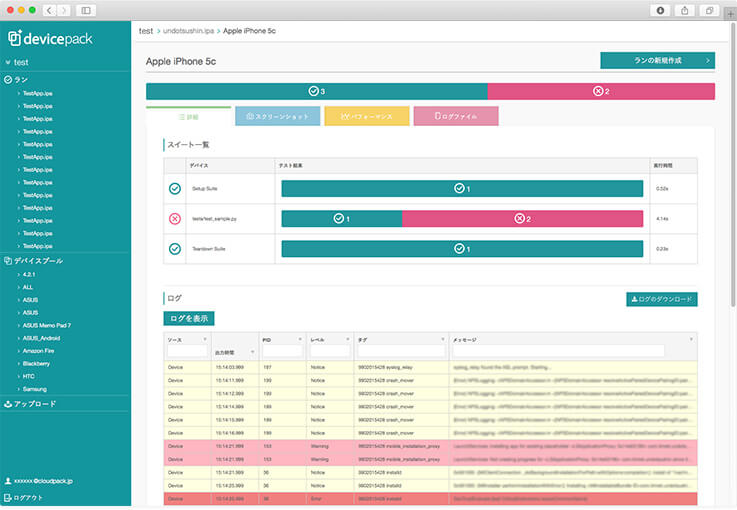Open the PID column filter dropdown
The width and height of the screenshot is (737, 510).
tap(300, 339)
